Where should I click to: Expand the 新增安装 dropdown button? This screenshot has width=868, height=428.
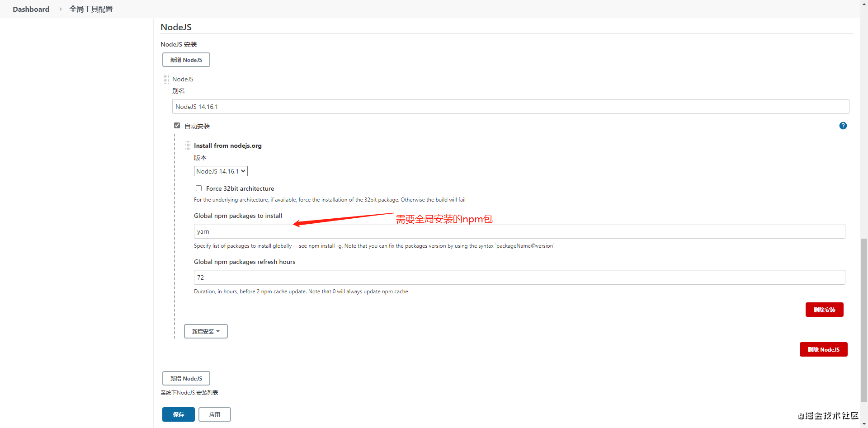click(x=206, y=331)
